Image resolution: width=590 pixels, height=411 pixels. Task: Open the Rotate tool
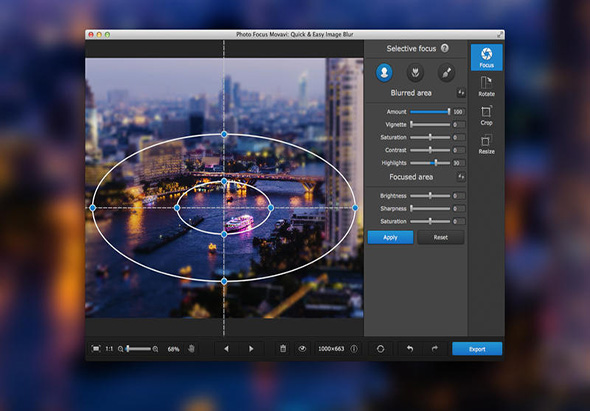point(487,87)
